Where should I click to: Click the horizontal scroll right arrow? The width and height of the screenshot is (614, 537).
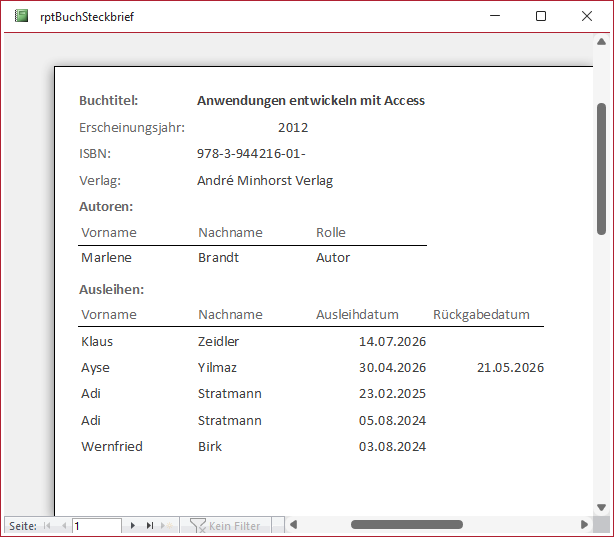584,524
